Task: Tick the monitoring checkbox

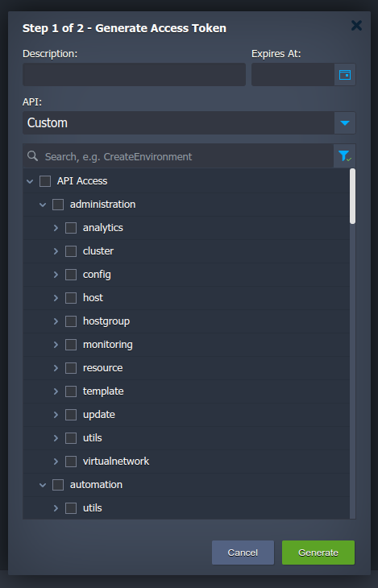Action: pos(71,345)
